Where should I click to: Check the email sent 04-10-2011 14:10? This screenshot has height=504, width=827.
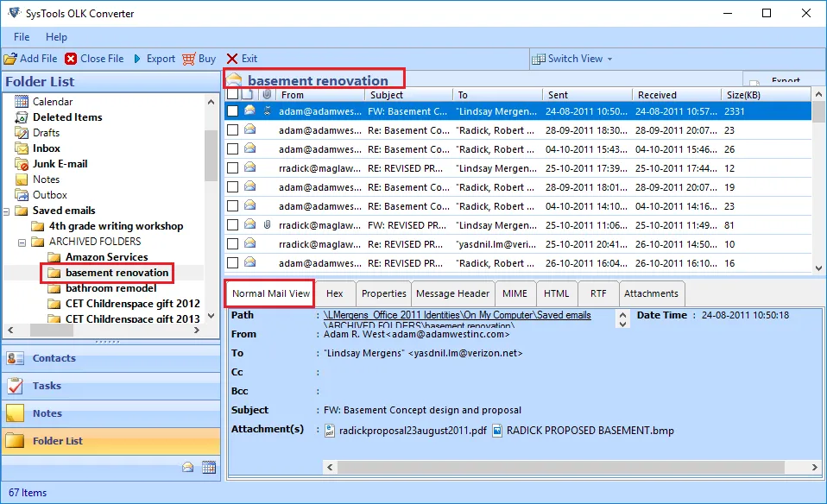click(232, 206)
